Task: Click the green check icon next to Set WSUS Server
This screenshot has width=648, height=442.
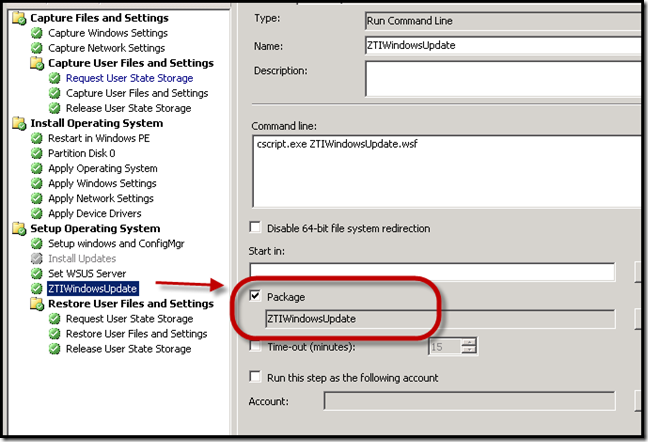Action: pos(37,273)
